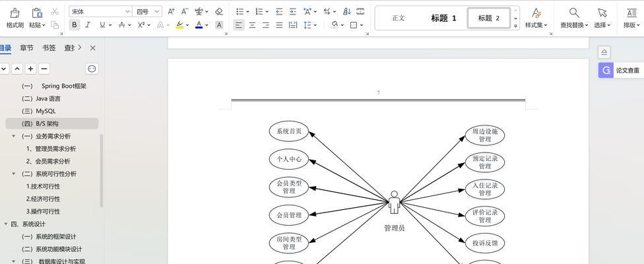Select the 标题 2 style
This screenshot has width=644, height=264.
pos(489,18)
